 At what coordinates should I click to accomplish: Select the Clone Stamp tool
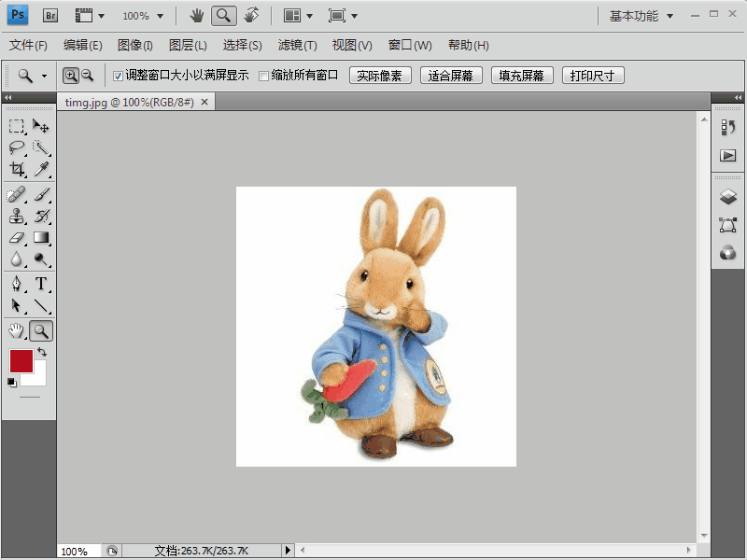coord(16,217)
